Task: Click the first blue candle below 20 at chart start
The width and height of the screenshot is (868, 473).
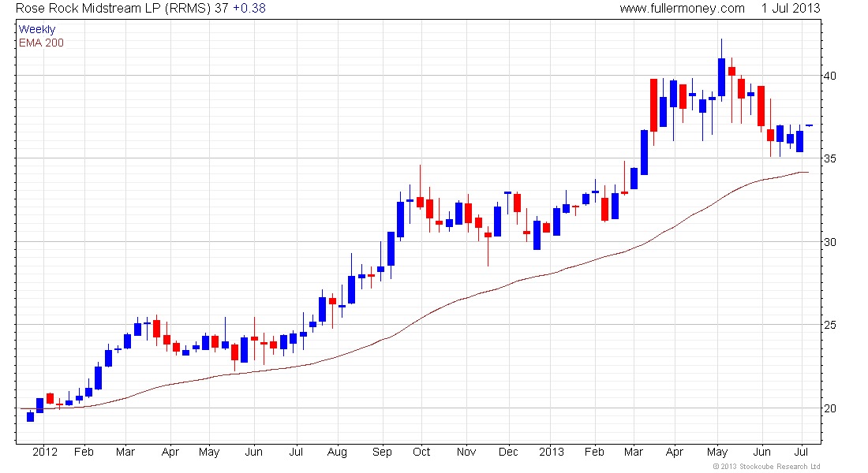Action: pyautogui.click(x=31, y=416)
